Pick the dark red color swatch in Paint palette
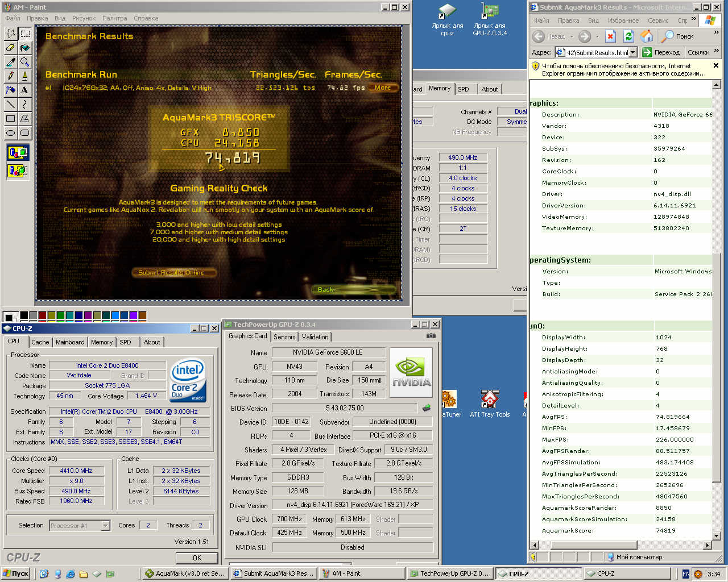Image resolution: width=728 pixels, height=582 pixels. click(x=42, y=315)
